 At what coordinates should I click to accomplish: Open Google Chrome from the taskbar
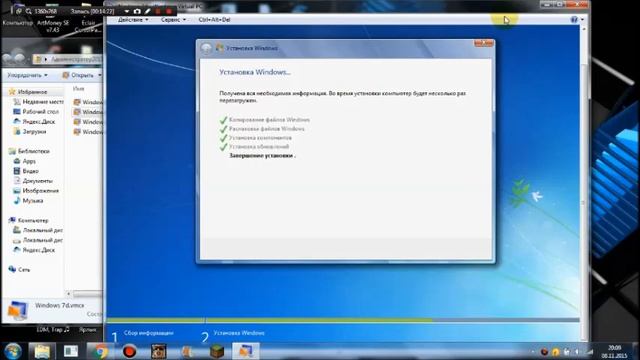pyautogui.click(x=100, y=351)
